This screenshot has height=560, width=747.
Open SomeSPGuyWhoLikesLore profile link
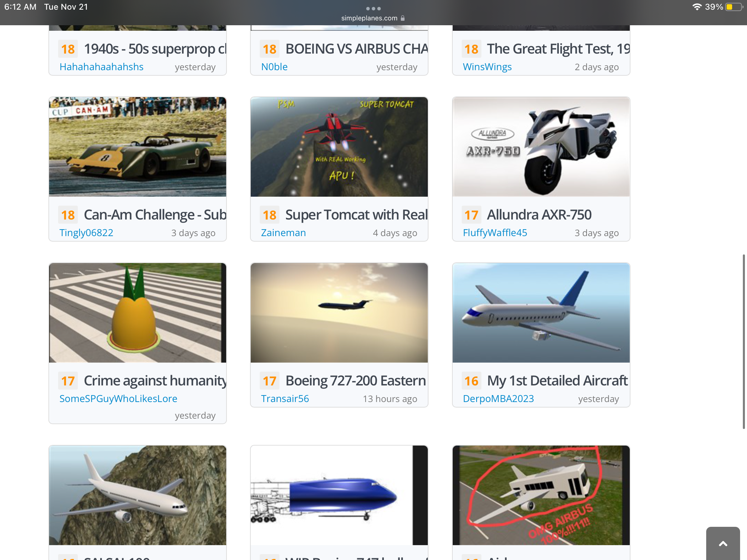[118, 399]
